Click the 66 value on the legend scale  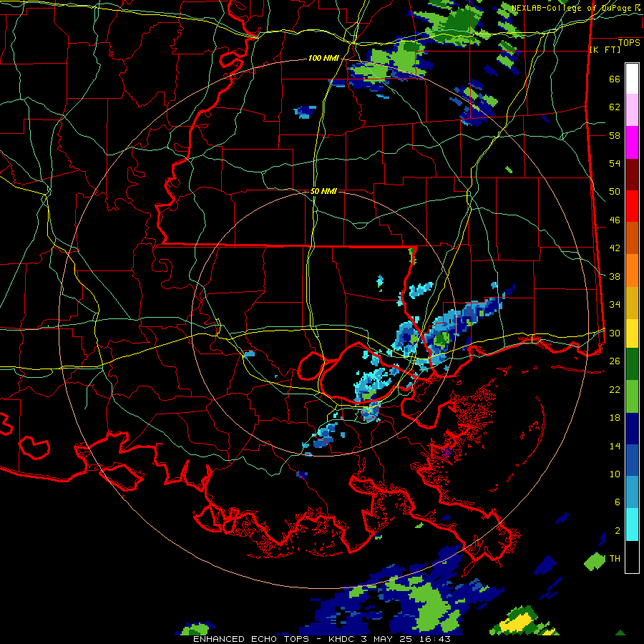click(x=615, y=79)
